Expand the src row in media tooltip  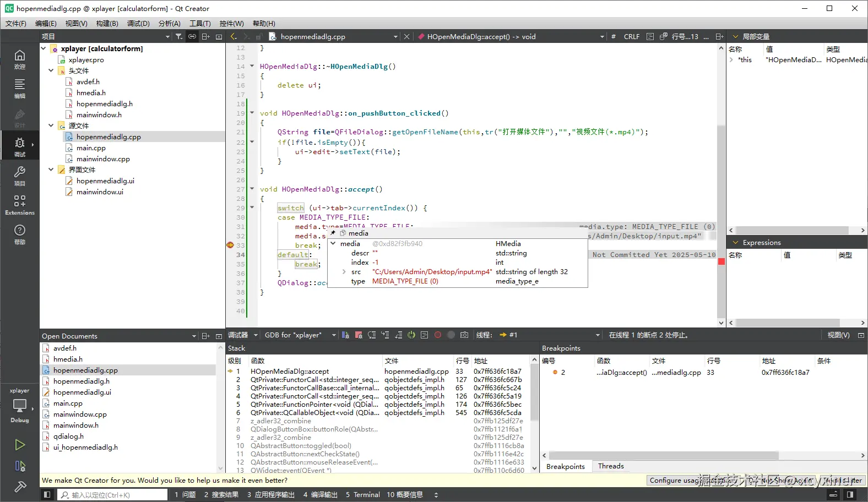[344, 272]
